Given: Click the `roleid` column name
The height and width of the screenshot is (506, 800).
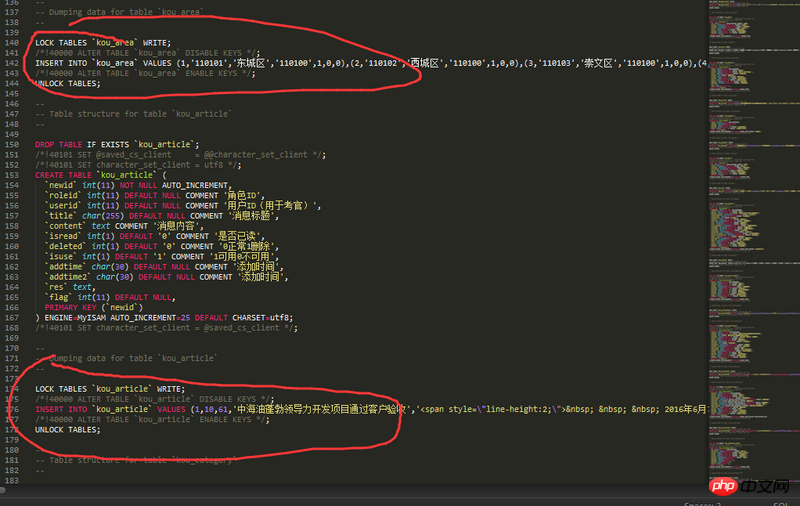Looking at the screenshot, I should (63, 196).
